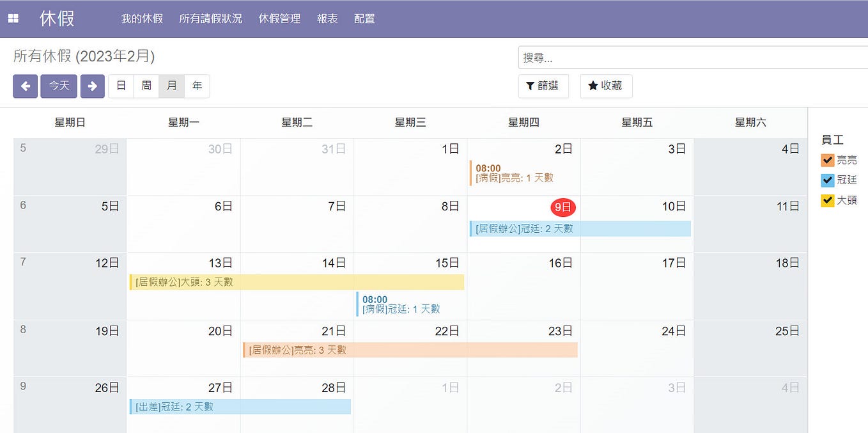Toggle the 亮亮 employee checkbox

(828, 160)
